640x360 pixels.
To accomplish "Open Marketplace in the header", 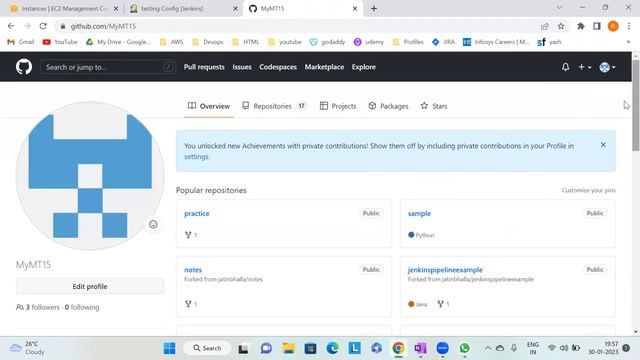I will 324,67.
